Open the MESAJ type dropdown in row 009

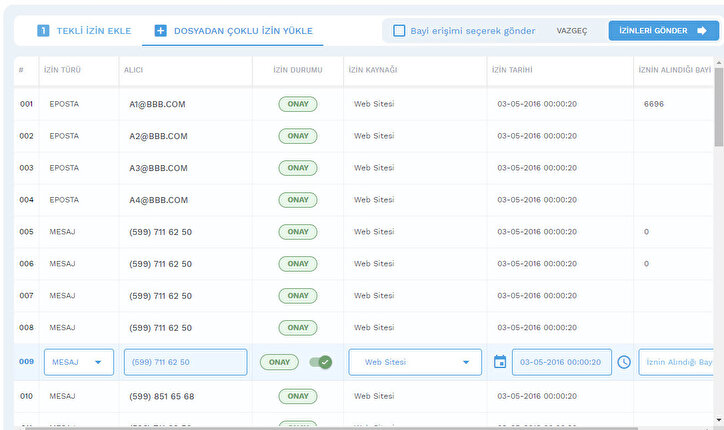78,362
